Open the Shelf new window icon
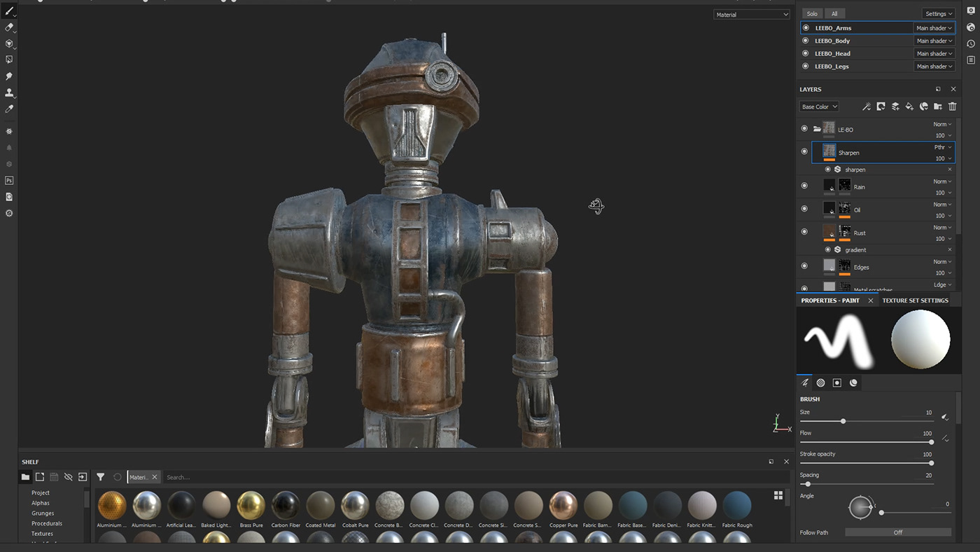Image resolution: width=980 pixels, height=552 pixels. tap(771, 462)
